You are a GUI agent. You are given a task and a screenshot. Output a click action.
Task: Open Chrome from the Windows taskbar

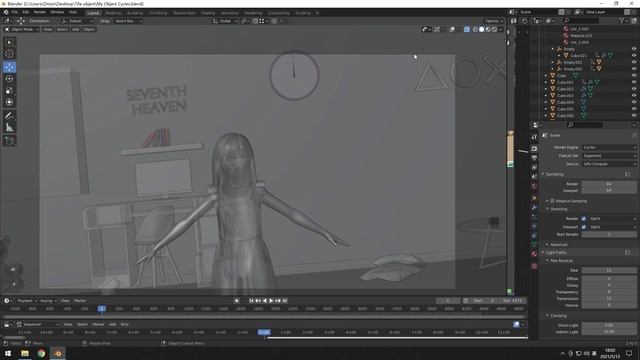tap(41, 353)
